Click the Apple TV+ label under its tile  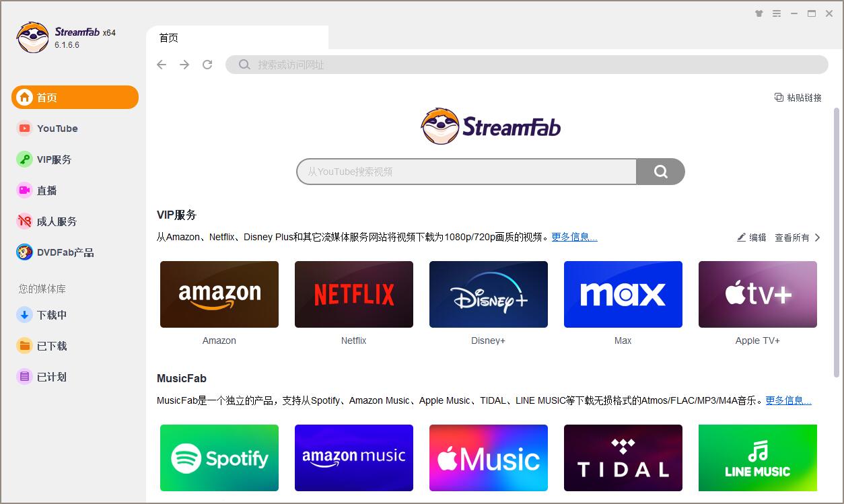(758, 340)
